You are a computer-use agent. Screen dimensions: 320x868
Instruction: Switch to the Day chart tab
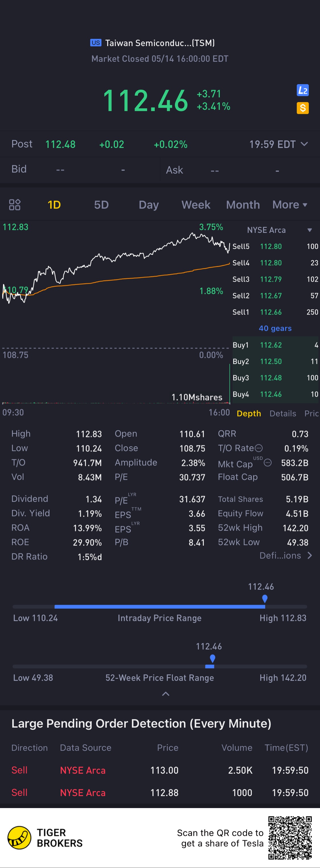tap(149, 205)
